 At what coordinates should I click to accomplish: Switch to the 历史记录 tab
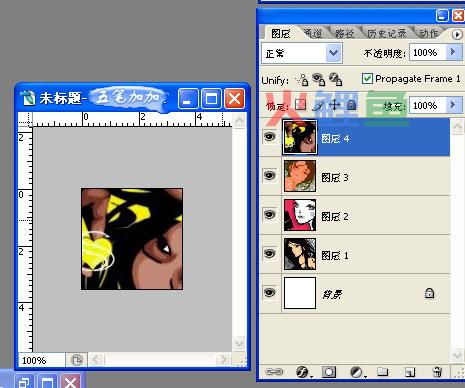point(387,33)
